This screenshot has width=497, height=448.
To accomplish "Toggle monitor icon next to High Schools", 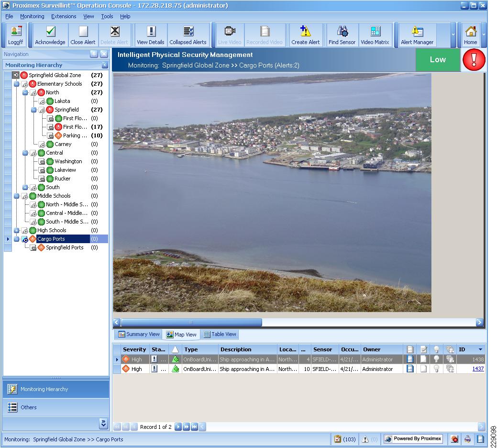I will click(25, 231).
